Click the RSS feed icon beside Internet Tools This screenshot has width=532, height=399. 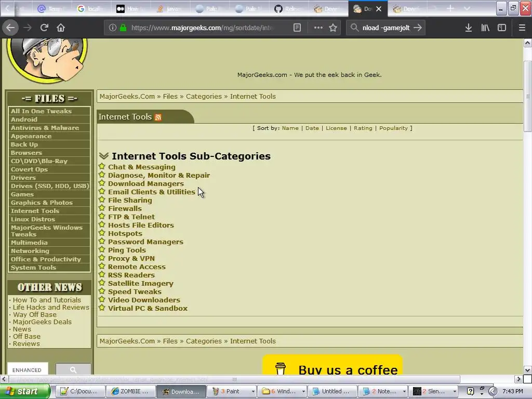(158, 117)
